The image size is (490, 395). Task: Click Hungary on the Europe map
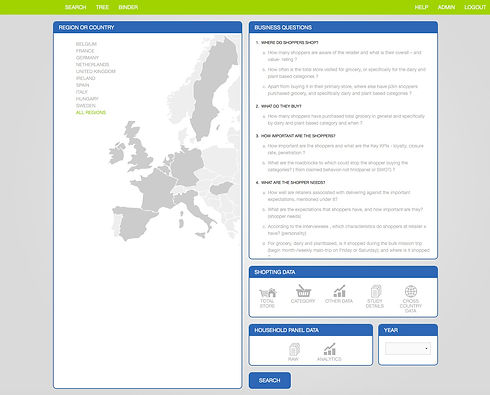(222, 188)
